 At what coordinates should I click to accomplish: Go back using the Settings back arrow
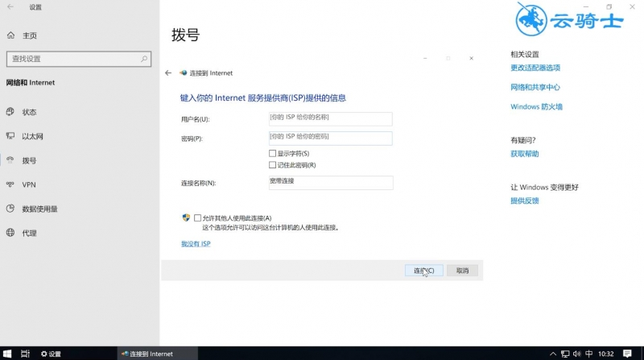(x=10, y=7)
